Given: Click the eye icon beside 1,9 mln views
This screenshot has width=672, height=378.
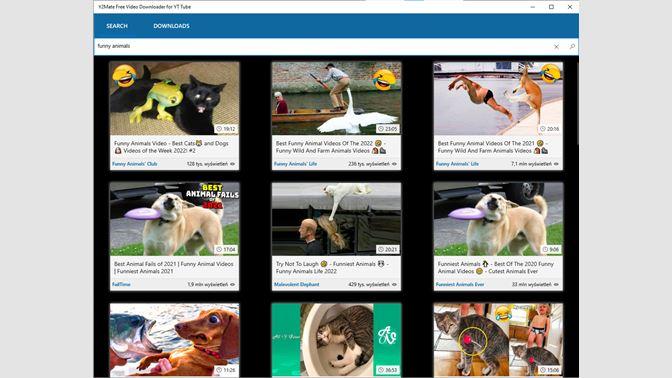Looking at the screenshot, I should point(233,284).
